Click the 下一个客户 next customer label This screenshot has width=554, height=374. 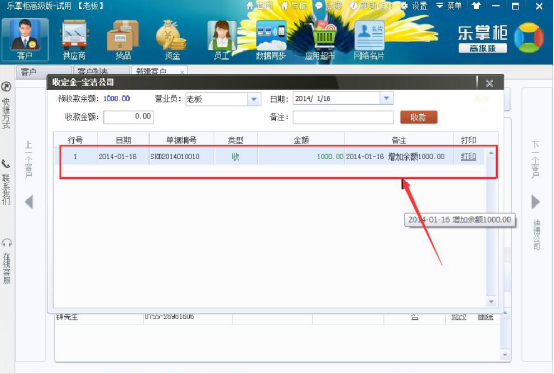(535, 159)
